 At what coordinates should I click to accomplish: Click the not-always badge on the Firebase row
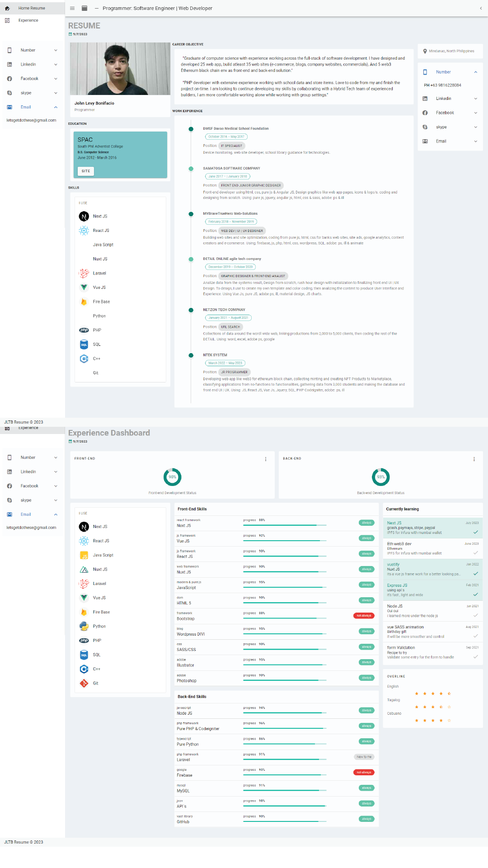(364, 772)
